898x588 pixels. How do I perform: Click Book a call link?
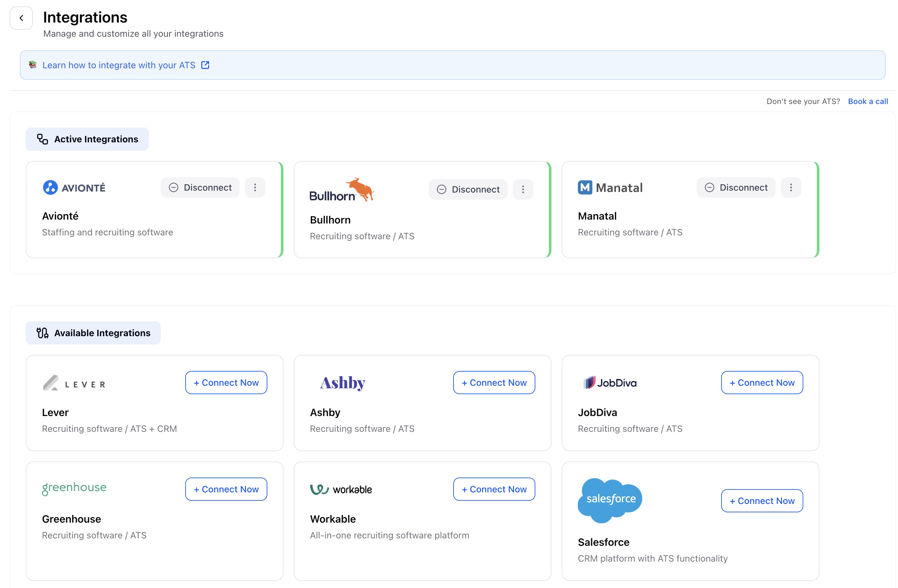[867, 101]
